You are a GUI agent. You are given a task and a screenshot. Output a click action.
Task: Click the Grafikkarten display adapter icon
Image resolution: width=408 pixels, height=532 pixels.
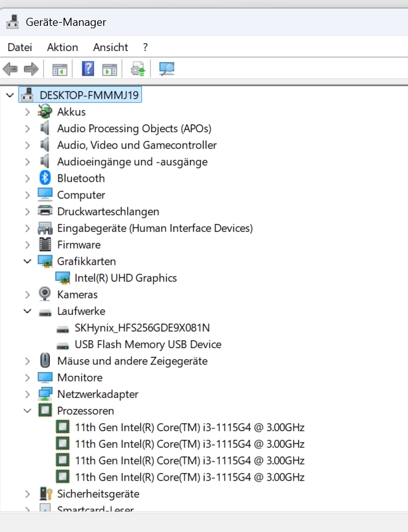tap(45, 261)
